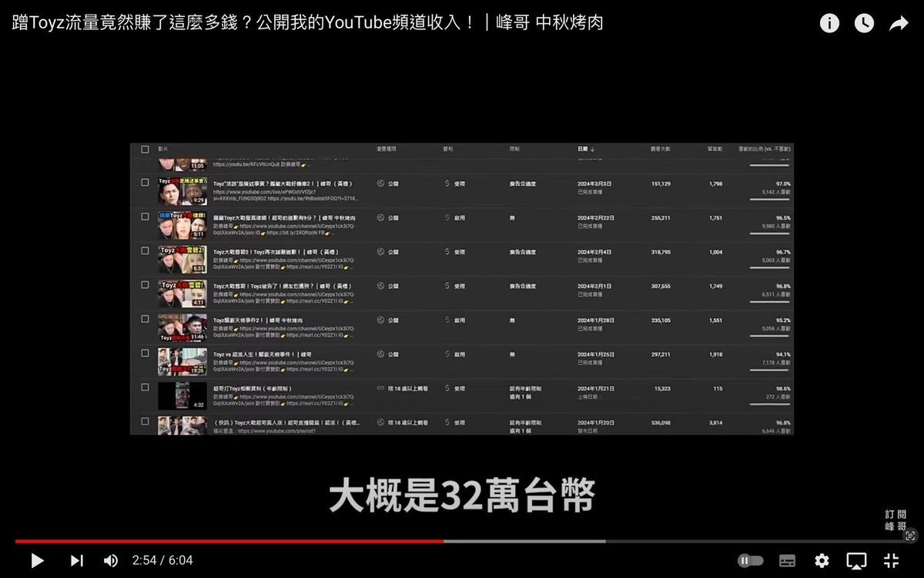924x578 pixels.
Task: Click the comment count 3,814
Action: 716,422
